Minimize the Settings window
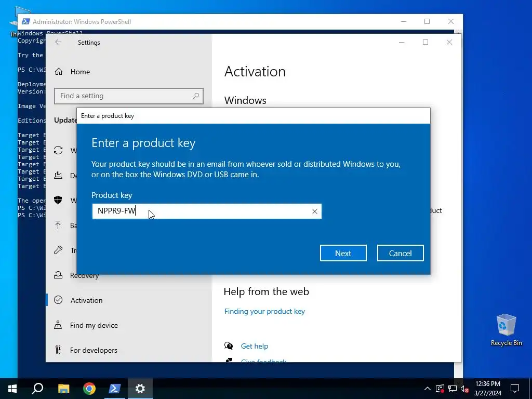The height and width of the screenshot is (399, 532). tap(402, 42)
